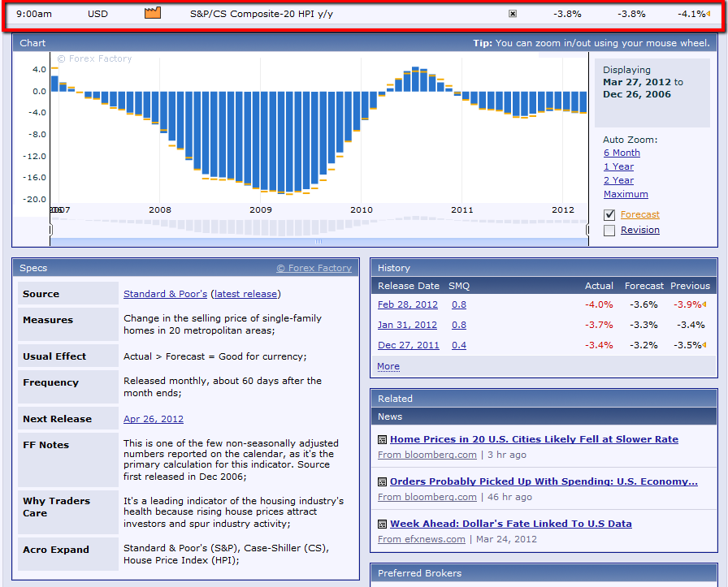Click the chart's horizontal range scrollbar grip
This screenshot has height=587, width=728.
[318, 242]
